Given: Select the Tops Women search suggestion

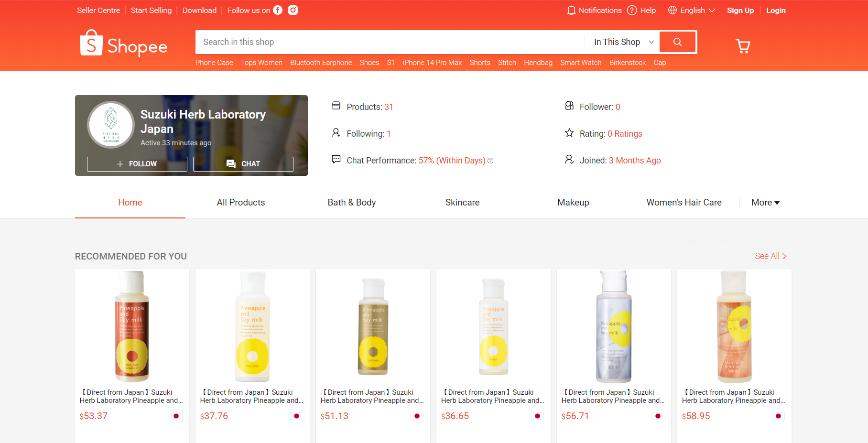Looking at the screenshot, I should (x=261, y=63).
